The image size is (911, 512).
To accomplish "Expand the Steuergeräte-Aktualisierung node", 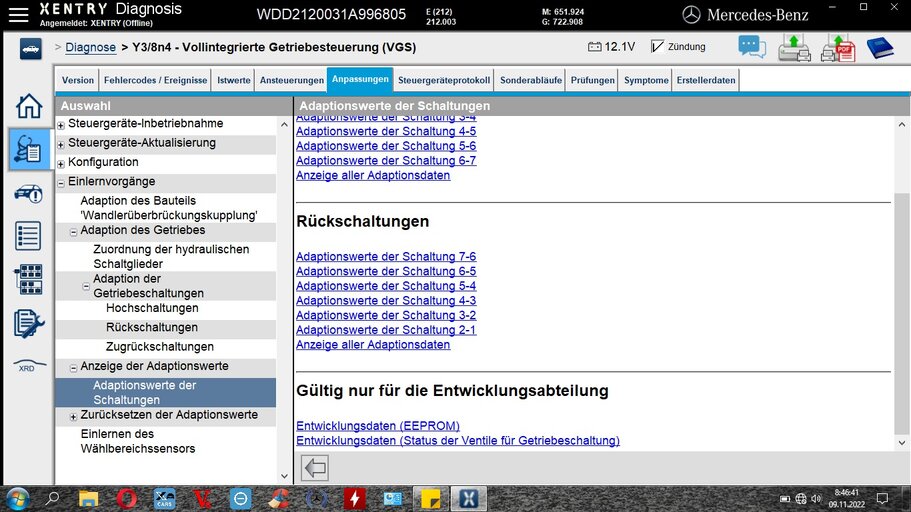I will (x=61, y=144).
